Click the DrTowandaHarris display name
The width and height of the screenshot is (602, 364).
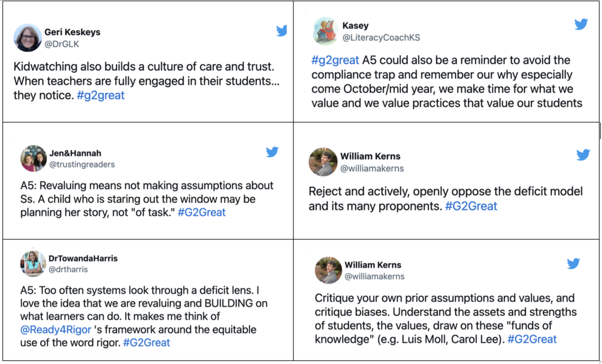pos(83,258)
